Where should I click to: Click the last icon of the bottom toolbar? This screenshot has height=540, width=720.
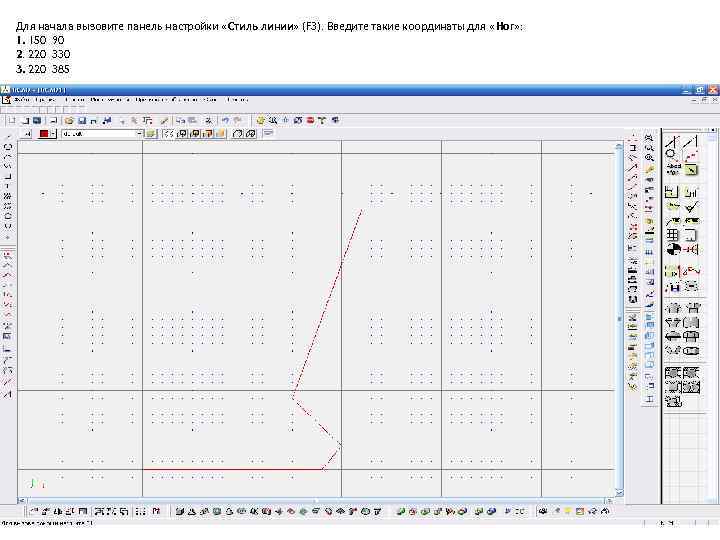tap(605, 511)
